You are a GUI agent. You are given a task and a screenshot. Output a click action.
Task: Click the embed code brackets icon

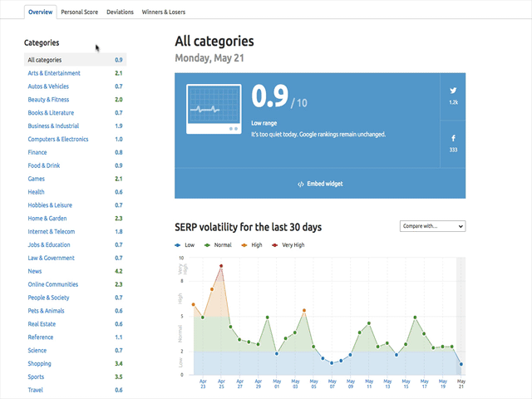point(300,184)
